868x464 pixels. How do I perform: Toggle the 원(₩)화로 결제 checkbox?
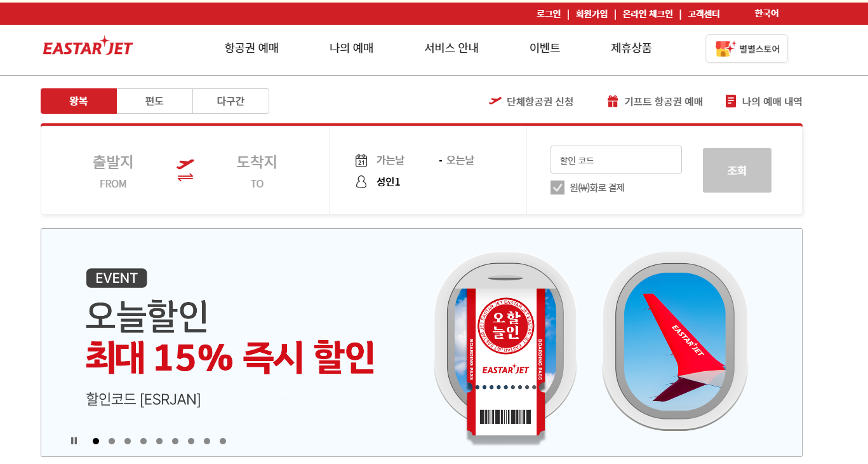click(x=558, y=188)
